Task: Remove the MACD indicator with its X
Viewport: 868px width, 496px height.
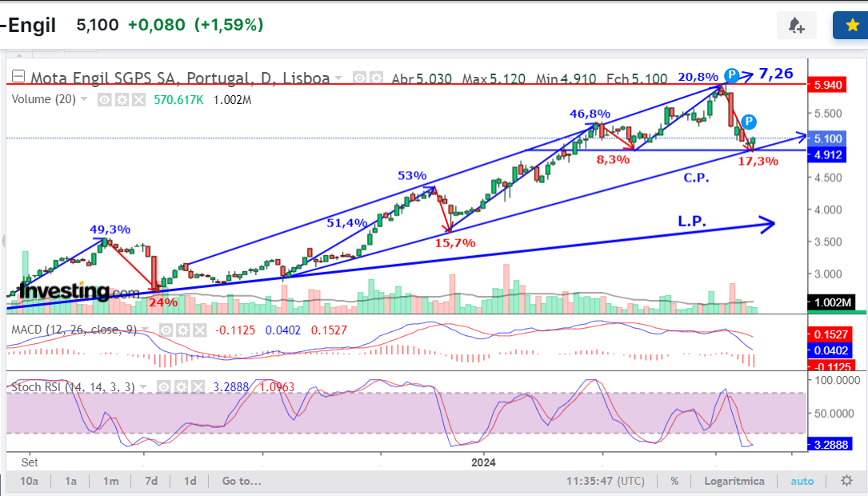Action: coord(200,330)
